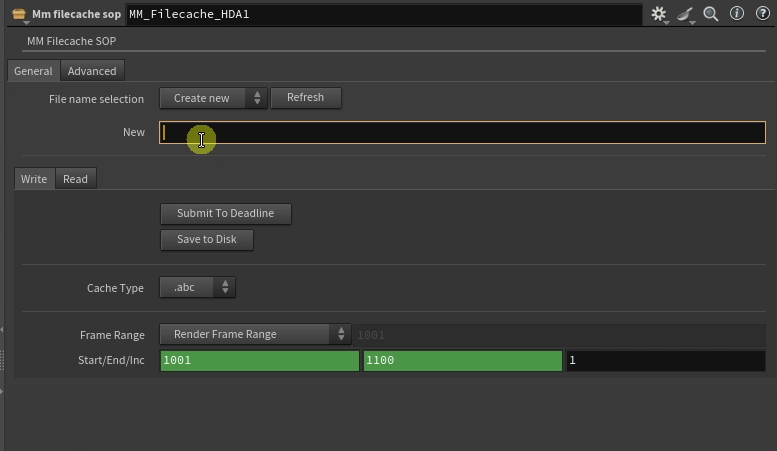
Task: Switch to the Advanced tab
Action: 92,71
